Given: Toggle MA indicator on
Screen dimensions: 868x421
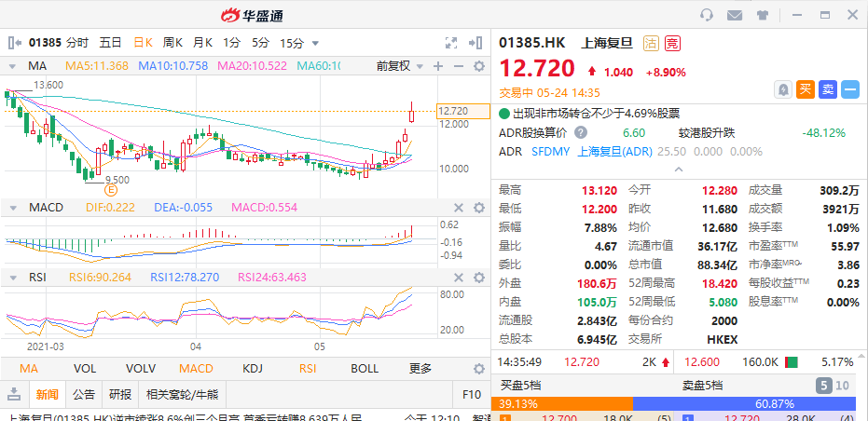Looking at the screenshot, I should [29, 369].
